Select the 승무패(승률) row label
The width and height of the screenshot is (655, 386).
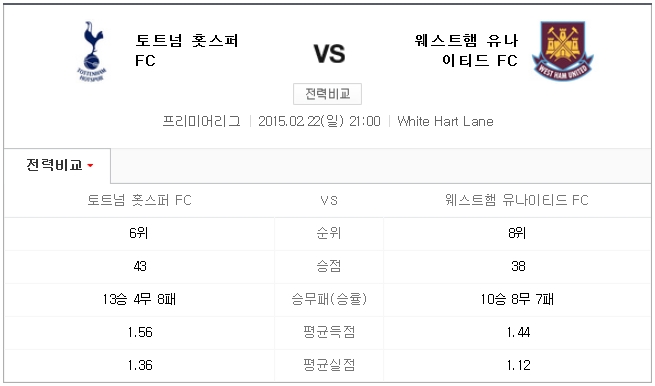[x=329, y=299]
